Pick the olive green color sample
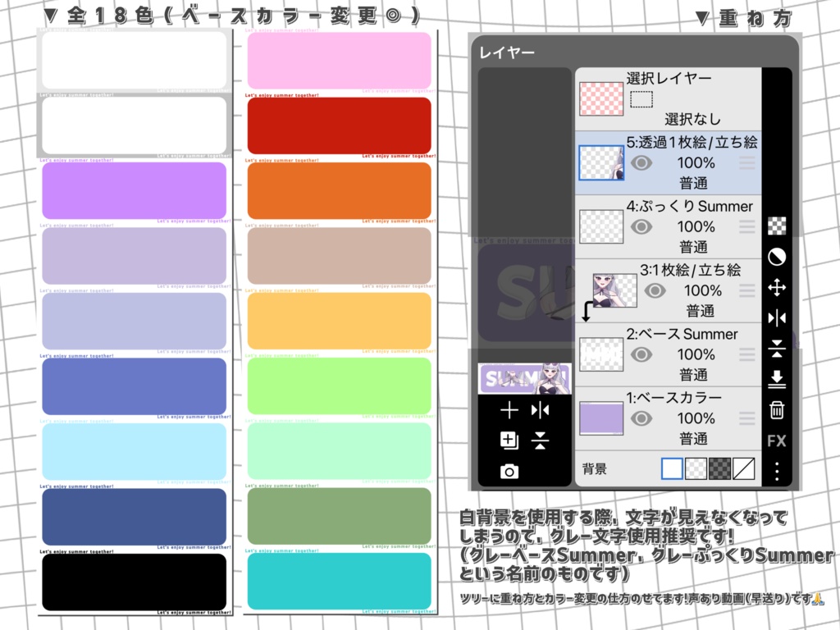 click(339, 516)
